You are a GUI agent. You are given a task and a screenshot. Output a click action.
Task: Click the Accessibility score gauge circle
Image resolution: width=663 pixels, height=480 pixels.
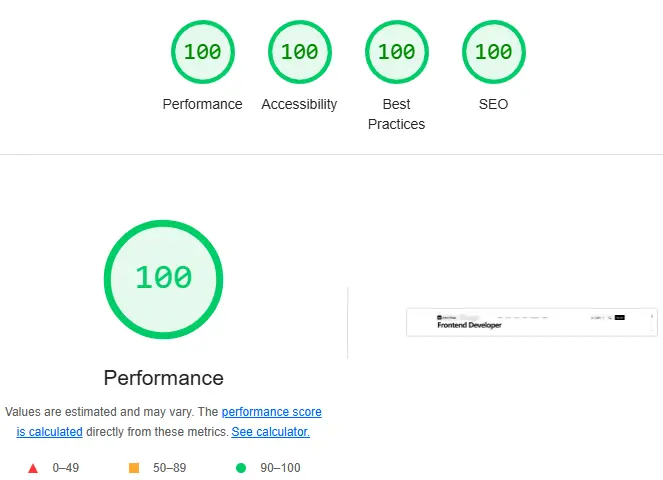pos(299,51)
